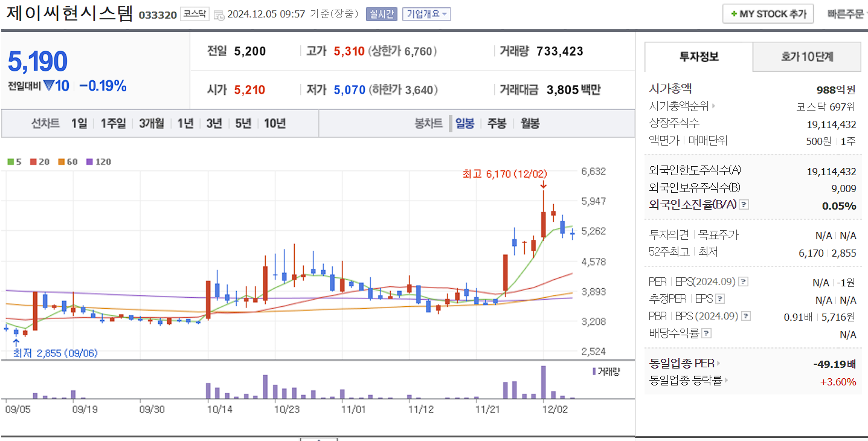Open 빠른주문 quick order

846,13
